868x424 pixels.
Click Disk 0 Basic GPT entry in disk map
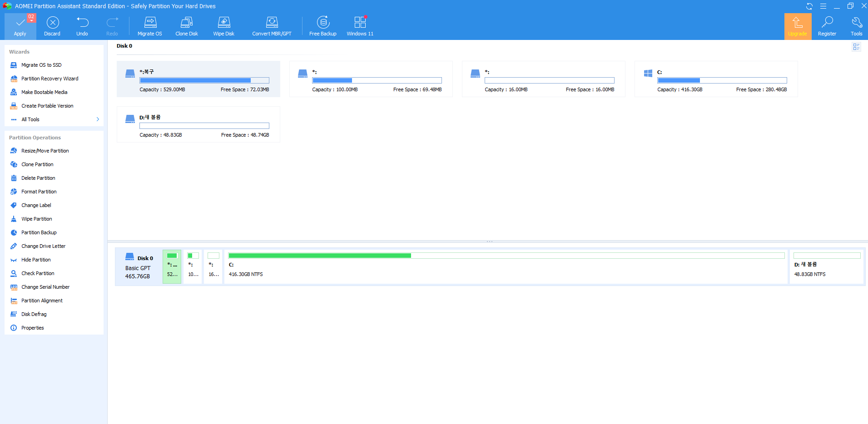tap(139, 267)
